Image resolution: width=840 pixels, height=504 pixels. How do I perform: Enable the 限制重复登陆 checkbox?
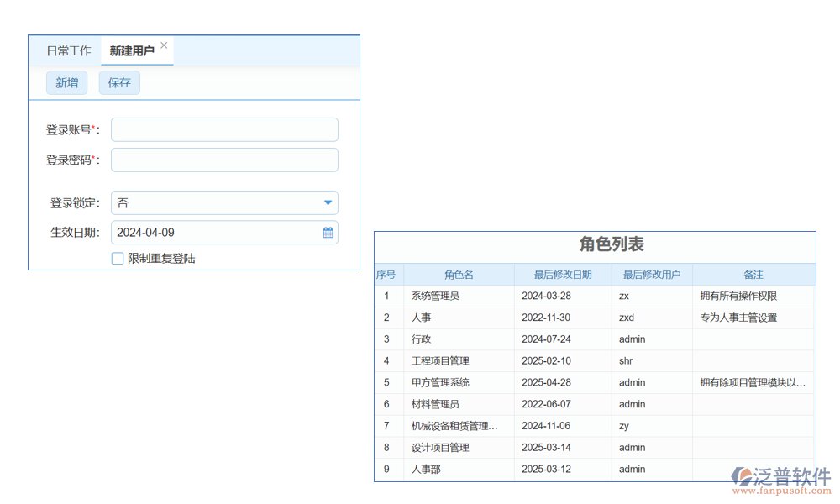coord(118,259)
